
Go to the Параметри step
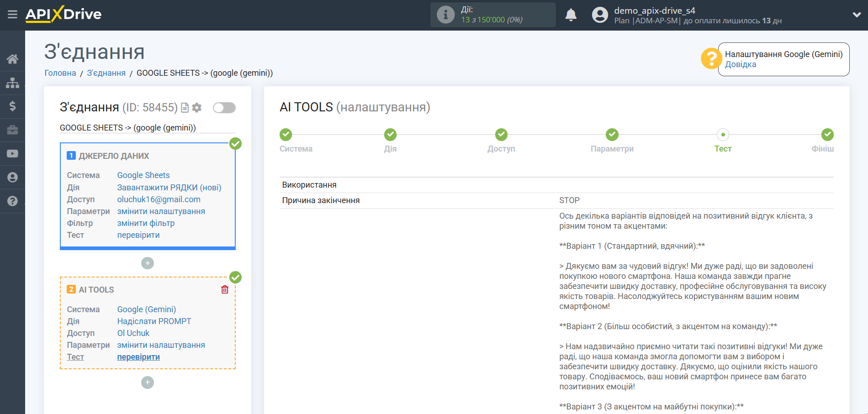click(612, 135)
